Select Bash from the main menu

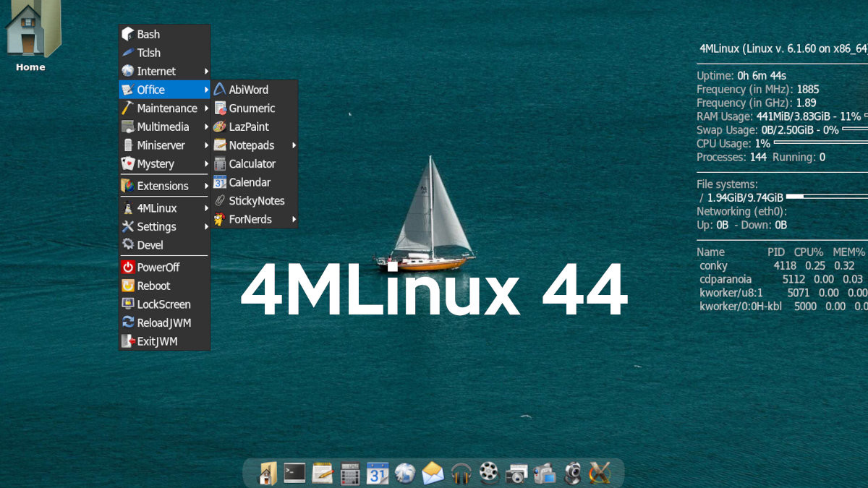165,34
